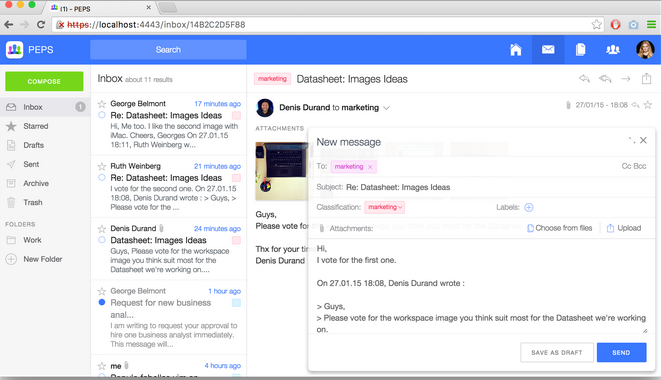The image size is (661, 380).
Task: Click the Search field
Action: (x=168, y=50)
